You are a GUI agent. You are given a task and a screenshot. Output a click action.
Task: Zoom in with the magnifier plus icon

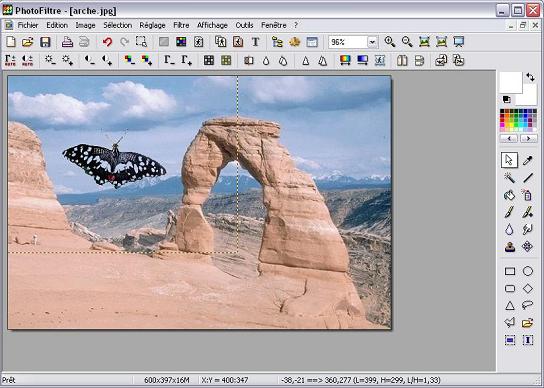[390, 42]
